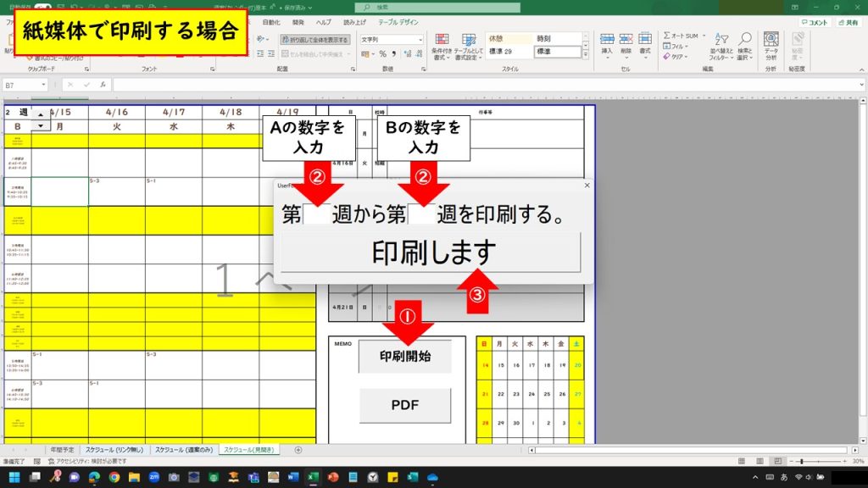868x488 pixels.
Task: Click the first week number input box
Action: tap(317, 215)
